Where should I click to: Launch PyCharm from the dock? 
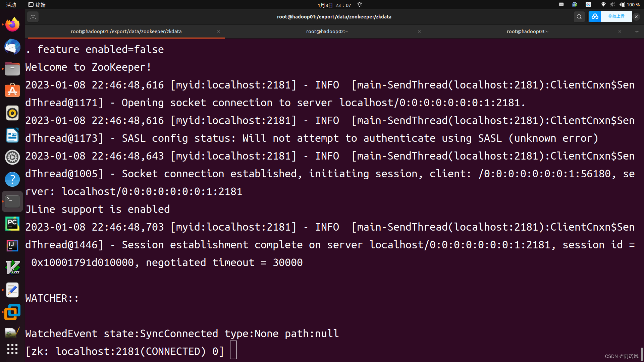tap(12, 224)
